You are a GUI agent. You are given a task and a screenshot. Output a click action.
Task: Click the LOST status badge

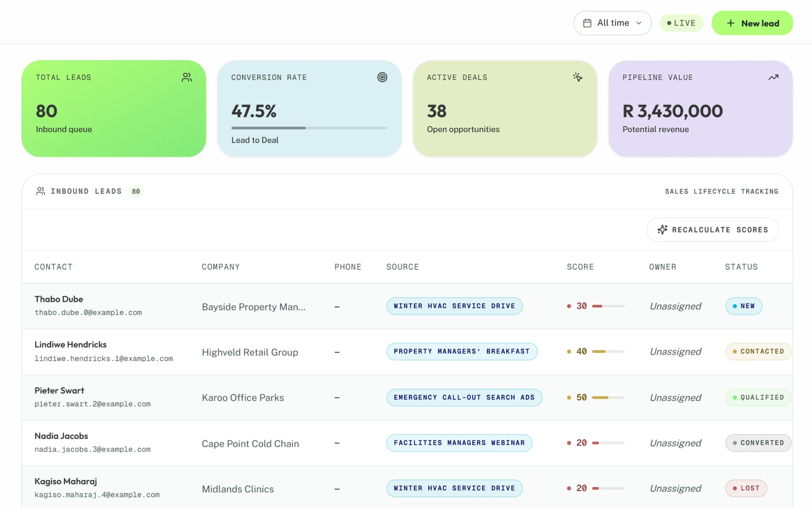746,488
